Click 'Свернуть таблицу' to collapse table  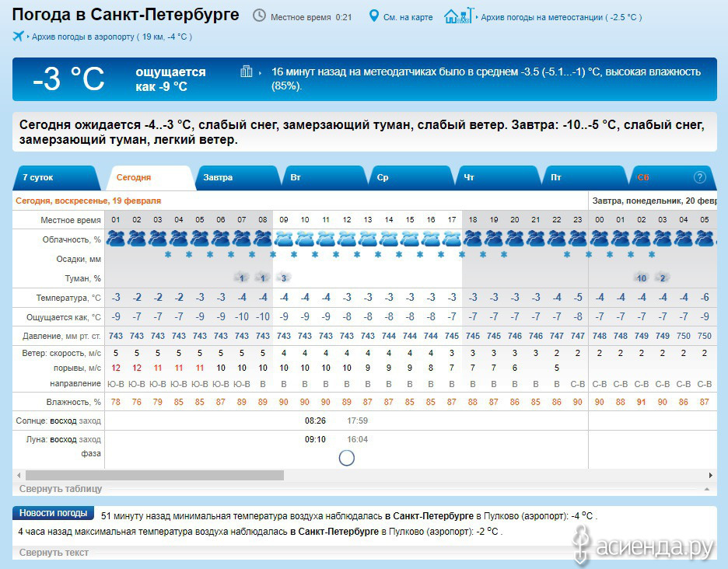[61, 489]
